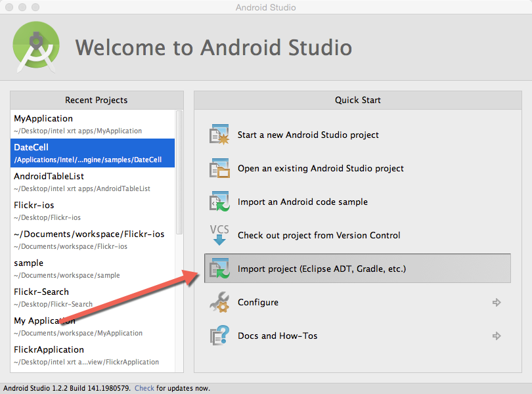Close the Android Studio window

pyautogui.click(x=9, y=7)
